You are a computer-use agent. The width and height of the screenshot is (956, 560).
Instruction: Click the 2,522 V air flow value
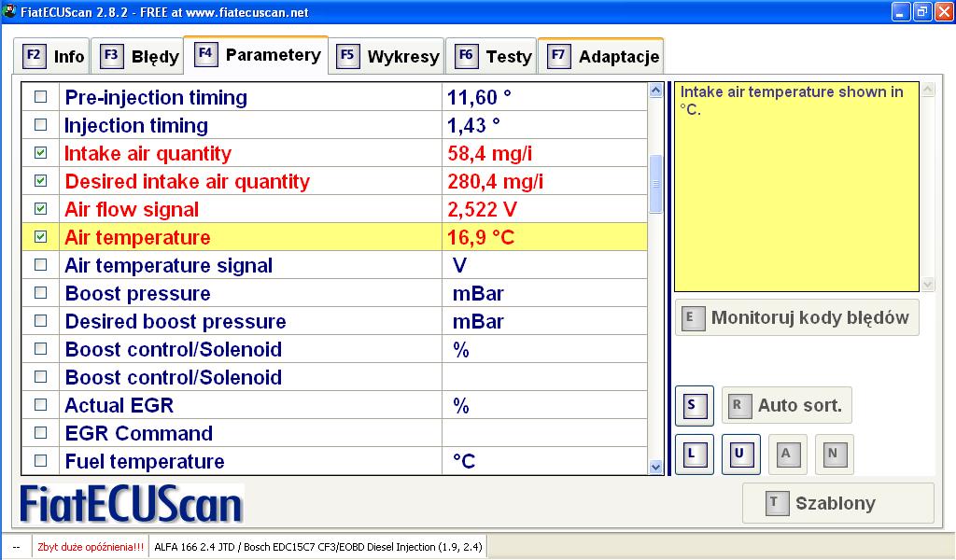(483, 210)
